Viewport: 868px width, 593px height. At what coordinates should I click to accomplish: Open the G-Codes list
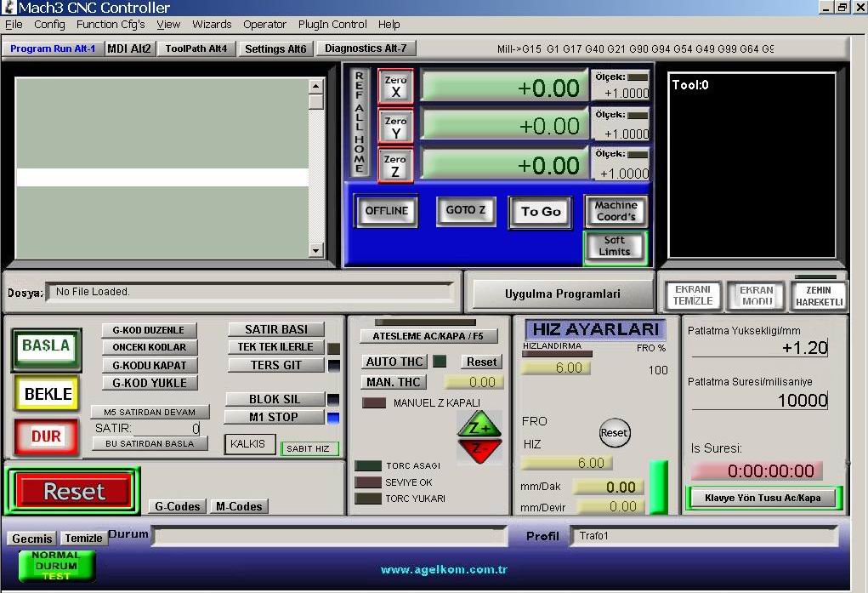point(177,506)
